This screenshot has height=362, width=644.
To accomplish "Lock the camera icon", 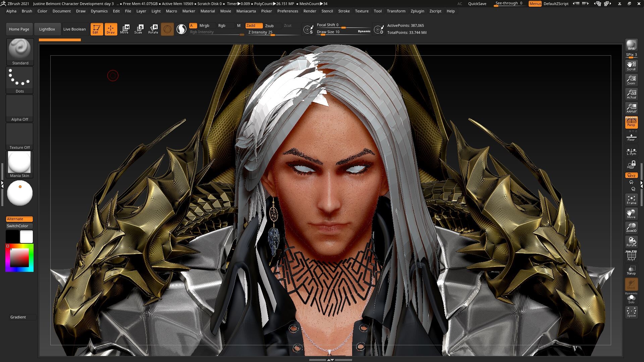I will pos(631,165).
